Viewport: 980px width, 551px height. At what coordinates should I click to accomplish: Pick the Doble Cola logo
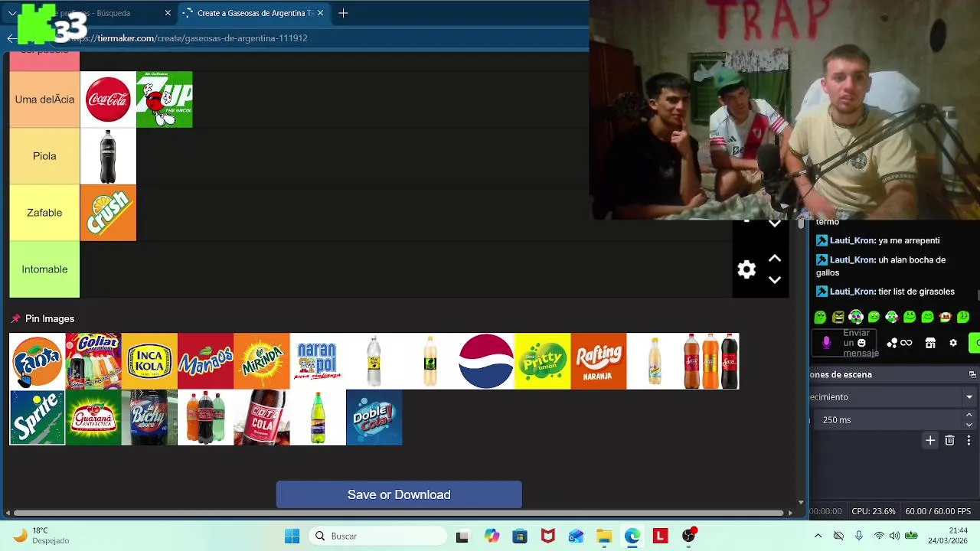pos(374,418)
